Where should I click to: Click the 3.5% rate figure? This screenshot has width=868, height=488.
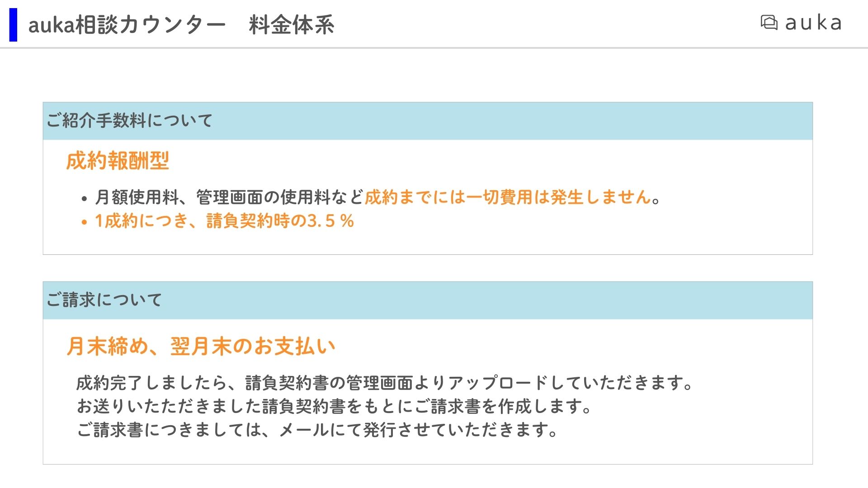point(330,221)
